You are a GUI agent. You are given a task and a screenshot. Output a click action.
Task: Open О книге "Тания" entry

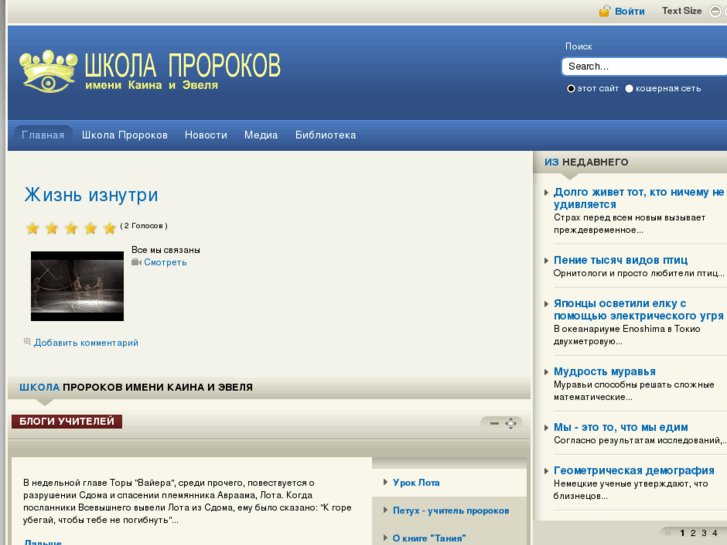pyautogui.click(x=429, y=539)
